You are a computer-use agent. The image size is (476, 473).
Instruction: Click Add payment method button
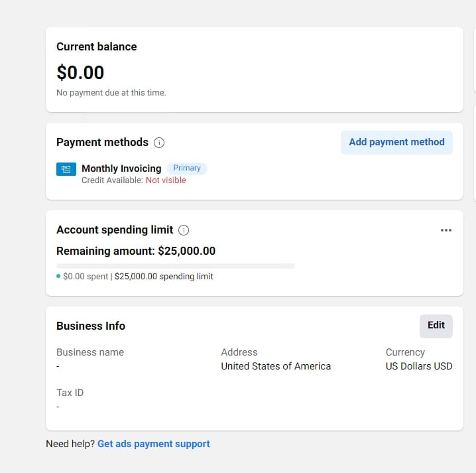pyautogui.click(x=396, y=142)
